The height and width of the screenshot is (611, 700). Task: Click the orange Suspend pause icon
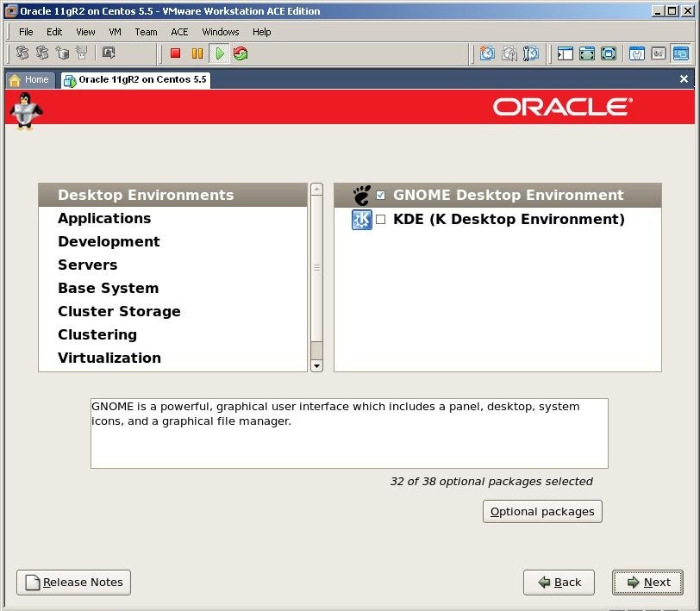coord(197,53)
